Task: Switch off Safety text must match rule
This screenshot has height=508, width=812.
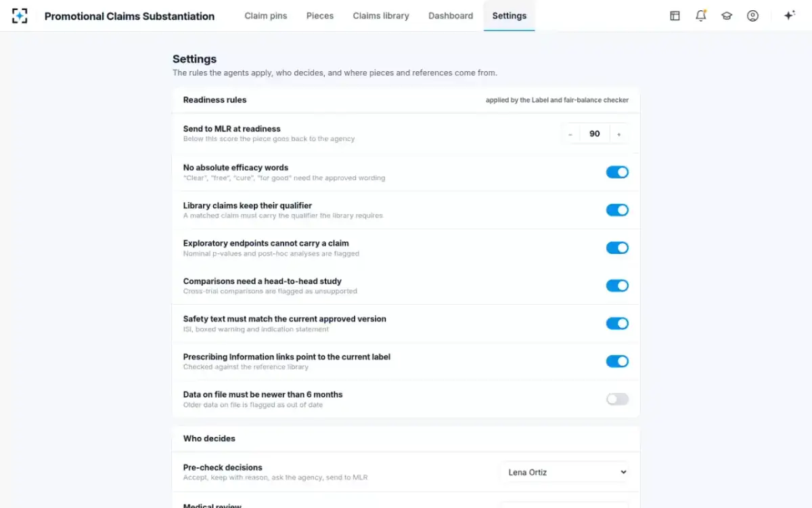Action: pyautogui.click(x=617, y=323)
